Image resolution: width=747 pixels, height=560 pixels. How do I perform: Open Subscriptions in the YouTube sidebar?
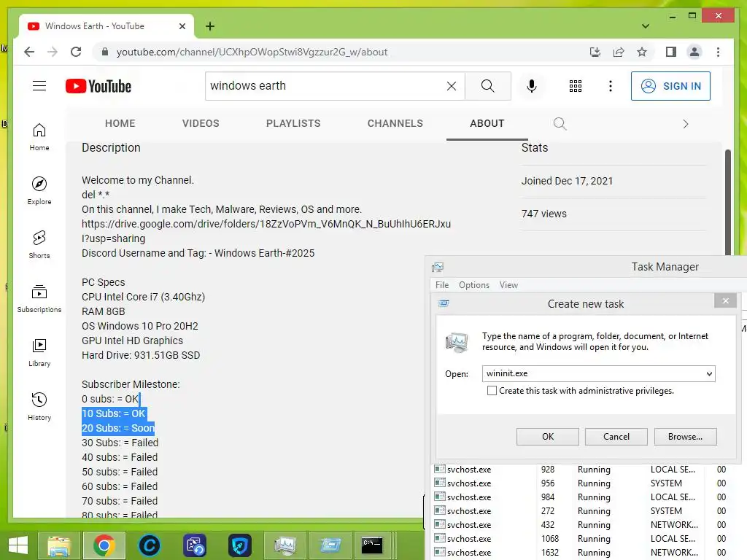pos(39,298)
